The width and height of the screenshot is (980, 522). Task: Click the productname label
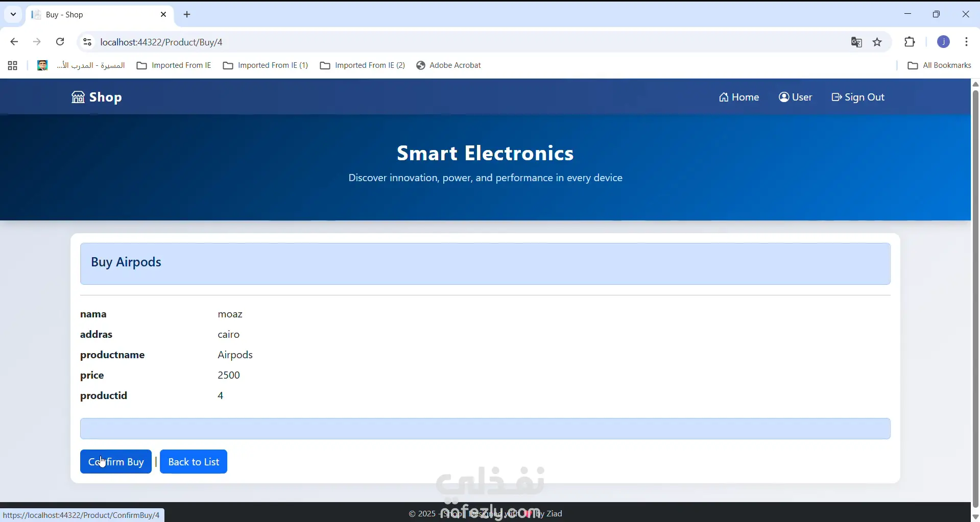tap(112, 355)
